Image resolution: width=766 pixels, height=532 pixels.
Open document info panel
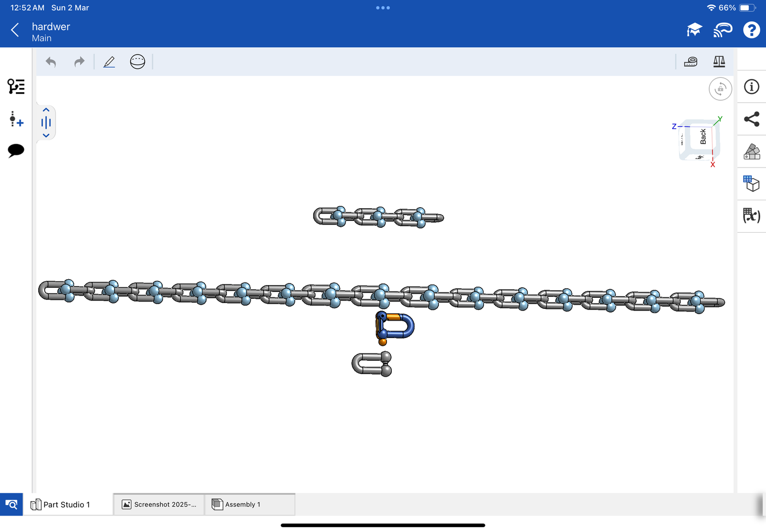tap(751, 87)
